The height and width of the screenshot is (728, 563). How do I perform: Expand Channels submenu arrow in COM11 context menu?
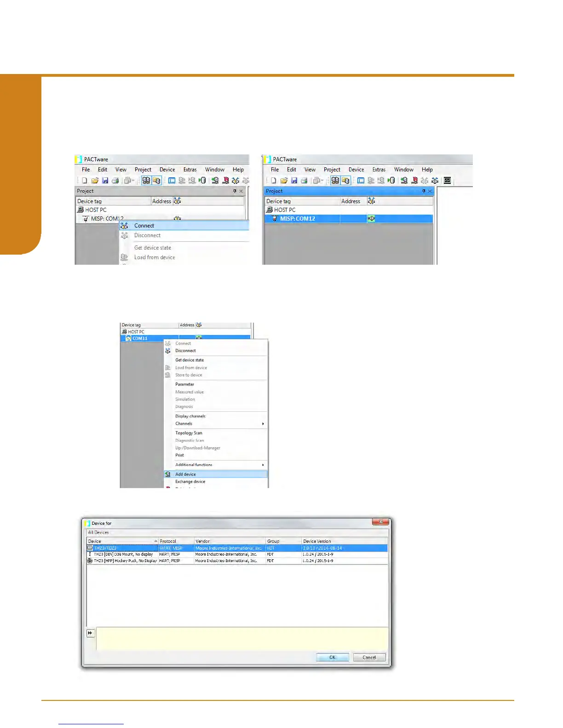pyautogui.click(x=263, y=424)
